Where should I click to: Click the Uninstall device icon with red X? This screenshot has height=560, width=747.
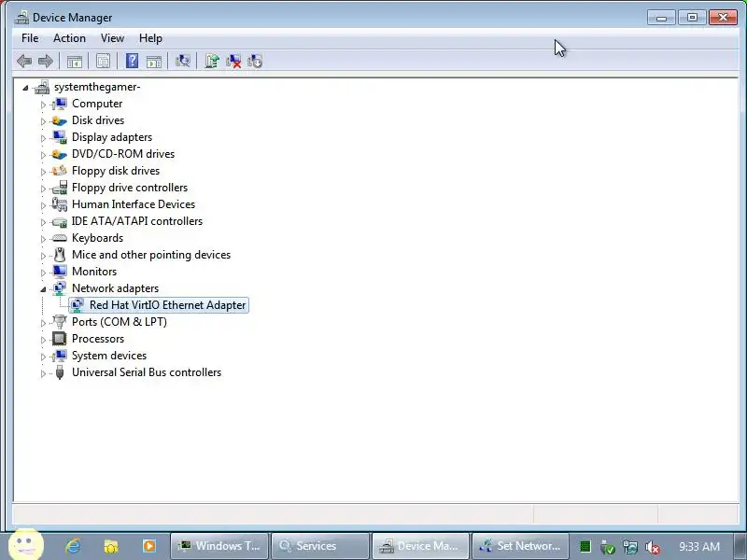click(x=233, y=61)
